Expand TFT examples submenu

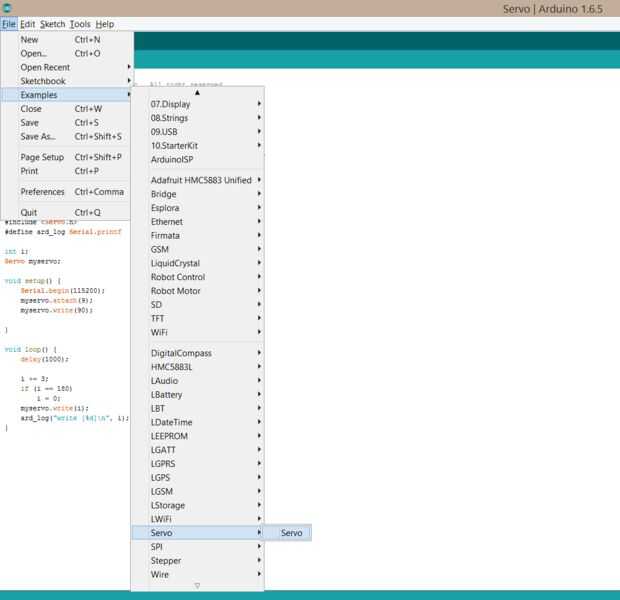[x=198, y=319]
